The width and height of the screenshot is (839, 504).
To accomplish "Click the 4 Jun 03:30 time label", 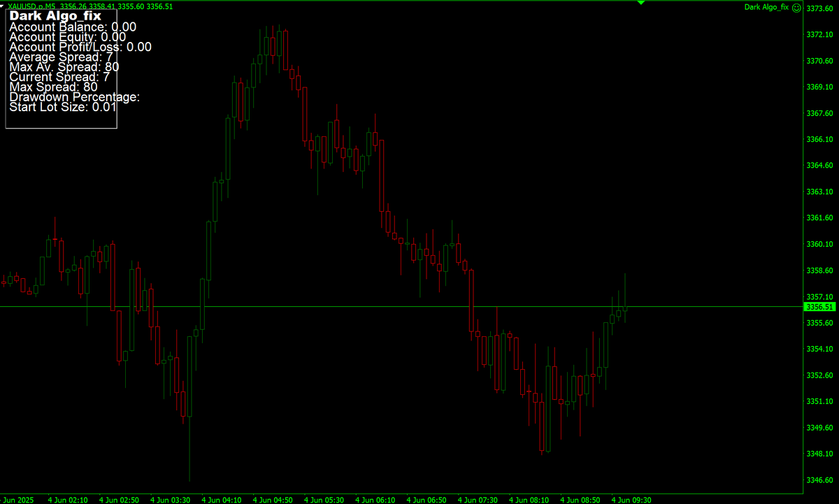I will [x=170, y=501].
